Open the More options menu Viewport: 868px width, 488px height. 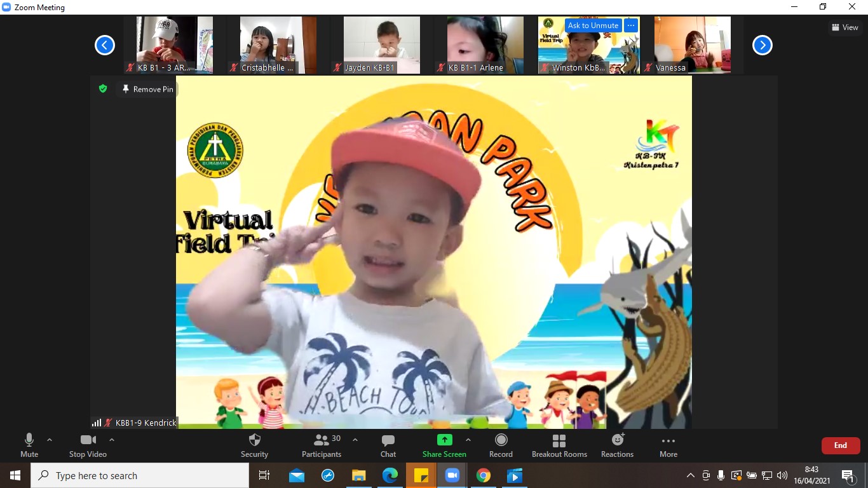(668, 445)
